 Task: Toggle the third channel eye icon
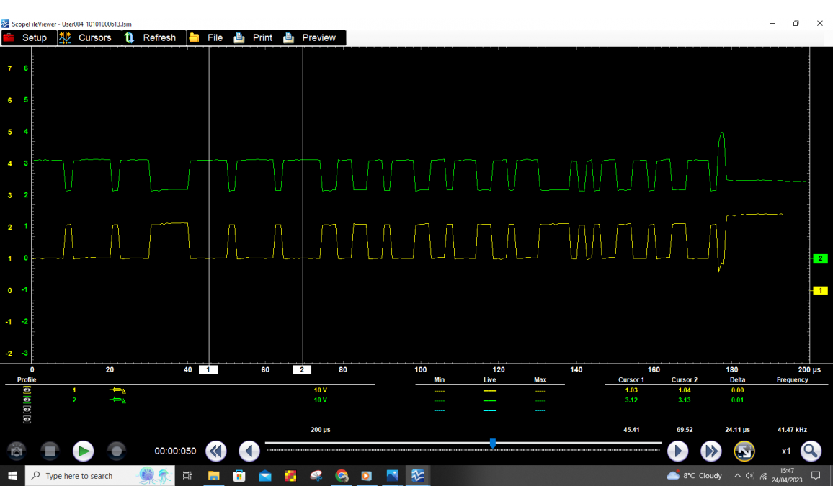[x=27, y=410]
